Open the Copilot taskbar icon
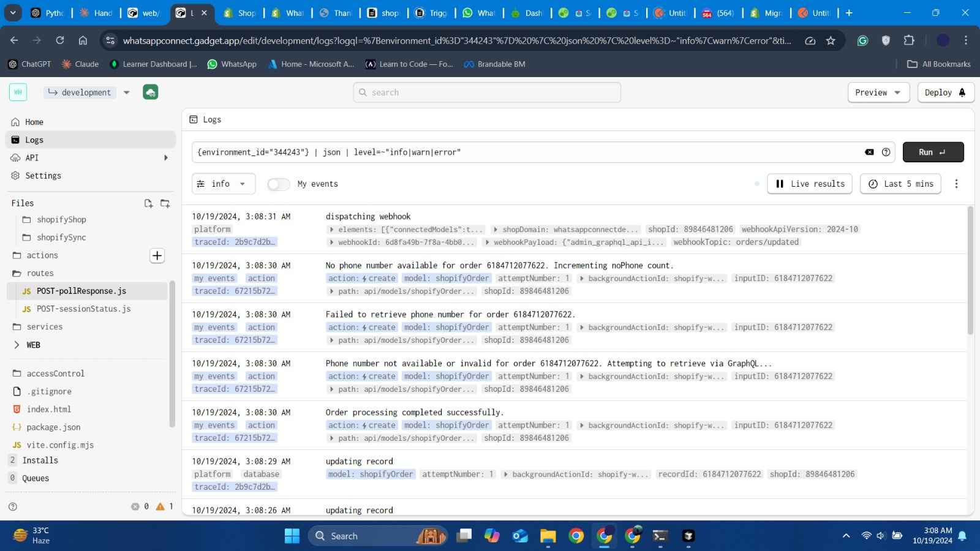Image resolution: width=980 pixels, height=551 pixels. pyautogui.click(x=492, y=536)
